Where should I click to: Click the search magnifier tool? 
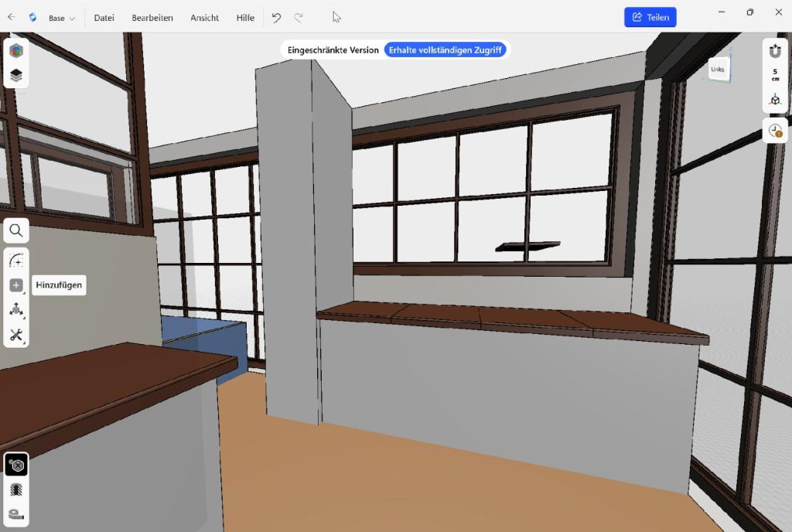(16, 230)
